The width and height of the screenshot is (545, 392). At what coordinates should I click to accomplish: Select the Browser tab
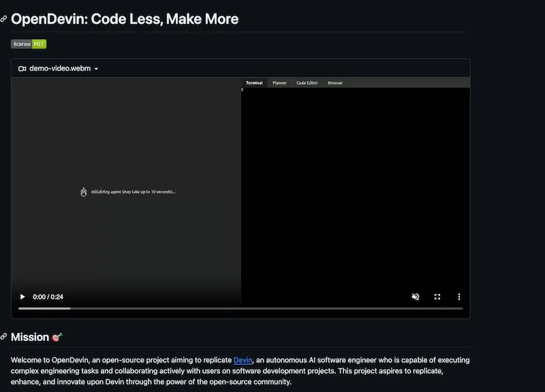click(335, 83)
